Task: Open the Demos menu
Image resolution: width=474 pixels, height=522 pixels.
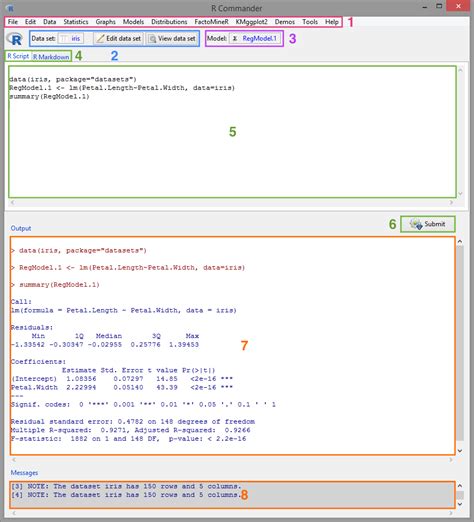Action: pos(285,22)
